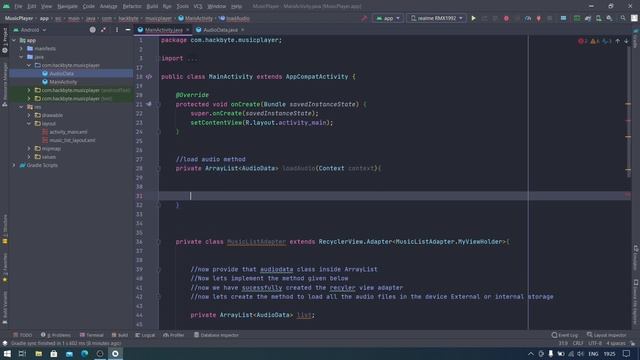This screenshot has height=360, width=640.
Task: Switch to the AudioData.java editor tab
Action: [x=220, y=30]
